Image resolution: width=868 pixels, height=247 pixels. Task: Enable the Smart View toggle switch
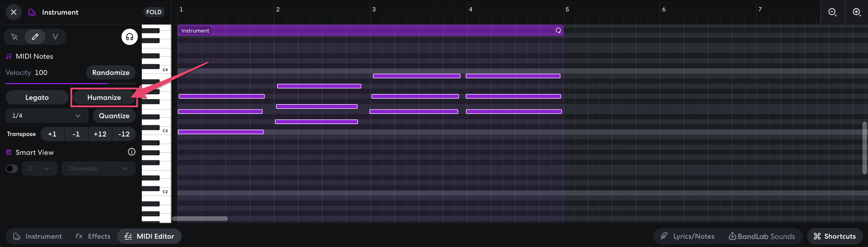(x=11, y=169)
